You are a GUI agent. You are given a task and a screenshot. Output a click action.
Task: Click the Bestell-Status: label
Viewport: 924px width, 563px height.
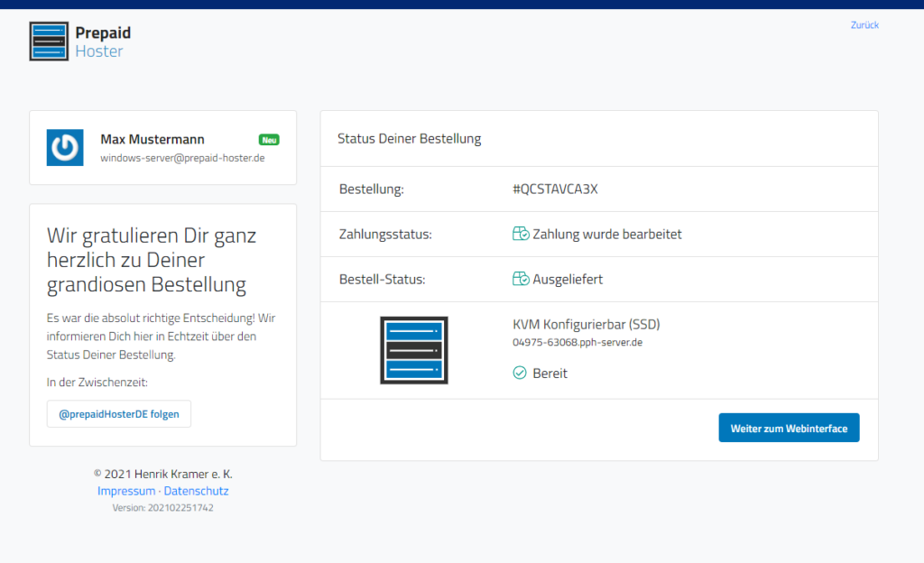(x=382, y=279)
